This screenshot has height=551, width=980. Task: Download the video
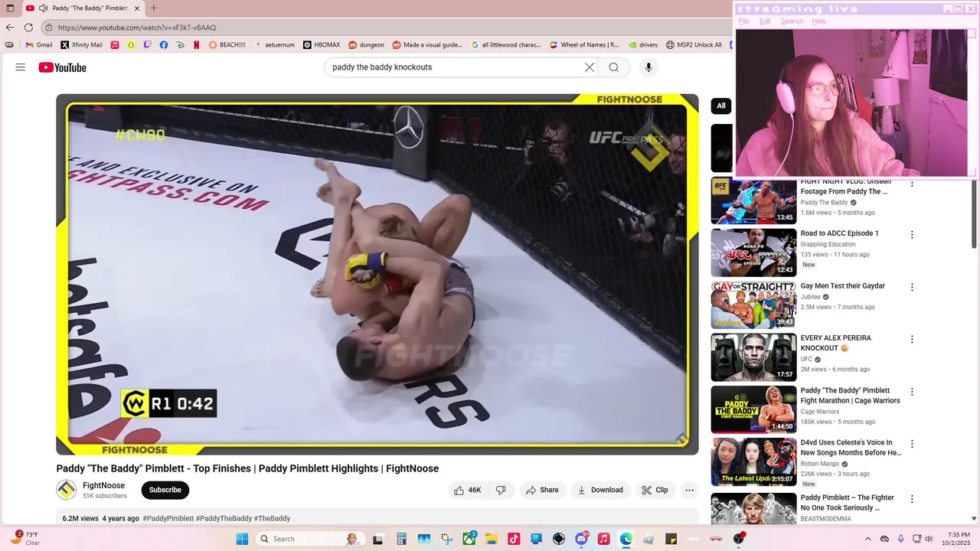[x=599, y=490]
